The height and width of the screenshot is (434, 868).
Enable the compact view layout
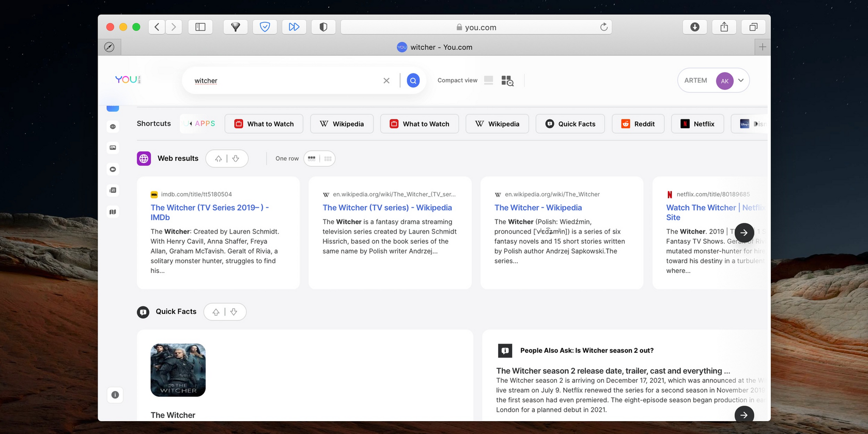(488, 80)
